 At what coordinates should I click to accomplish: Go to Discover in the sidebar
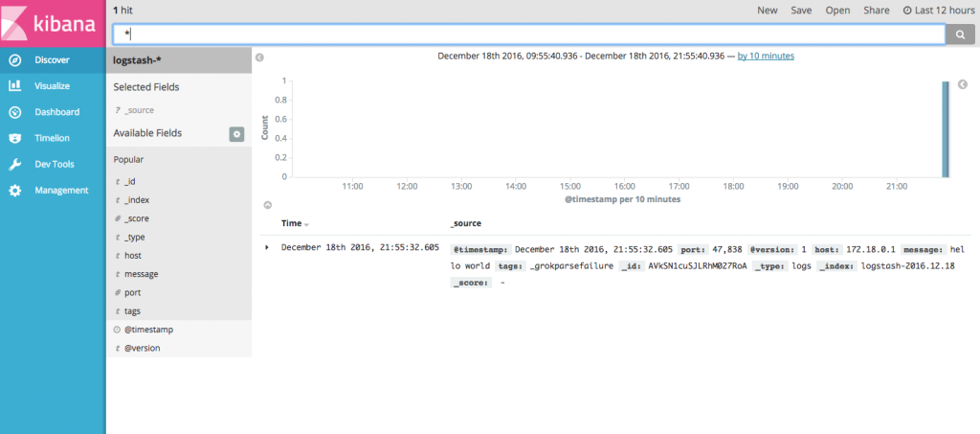pyautogui.click(x=53, y=60)
